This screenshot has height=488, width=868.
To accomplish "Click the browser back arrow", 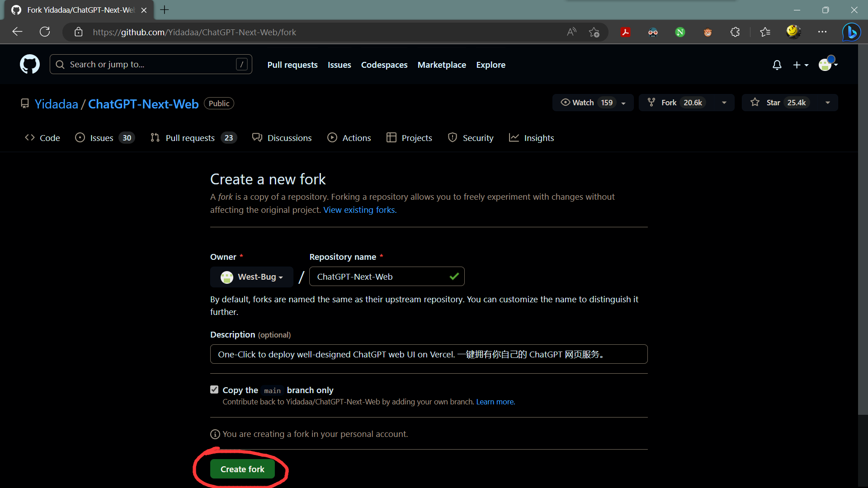I will (17, 32).
